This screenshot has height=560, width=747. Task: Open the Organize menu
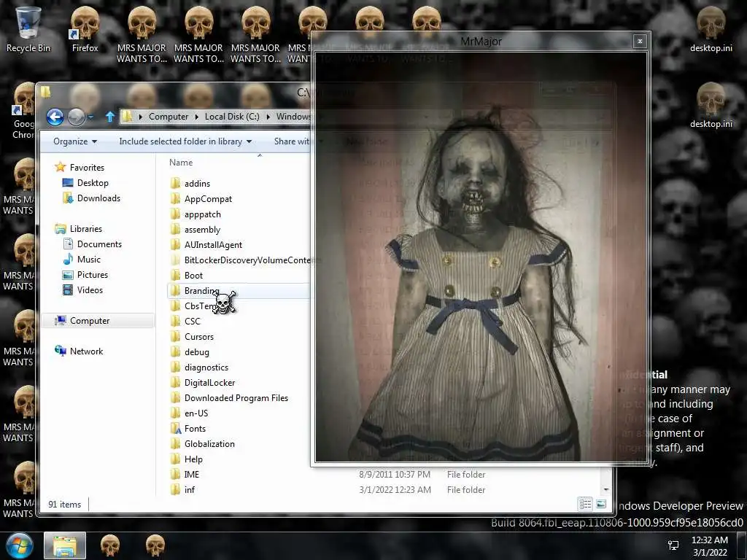[x=75, y=141]
